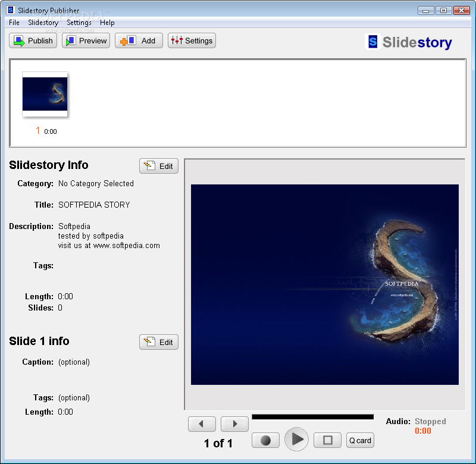Edit the Slide 1 info section

159,342
